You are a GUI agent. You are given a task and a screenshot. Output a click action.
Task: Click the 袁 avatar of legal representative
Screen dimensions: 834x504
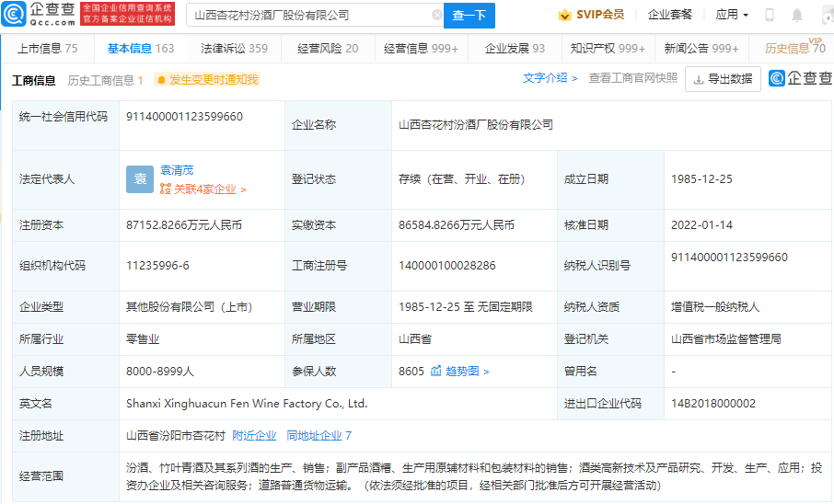tap(140, 179)
